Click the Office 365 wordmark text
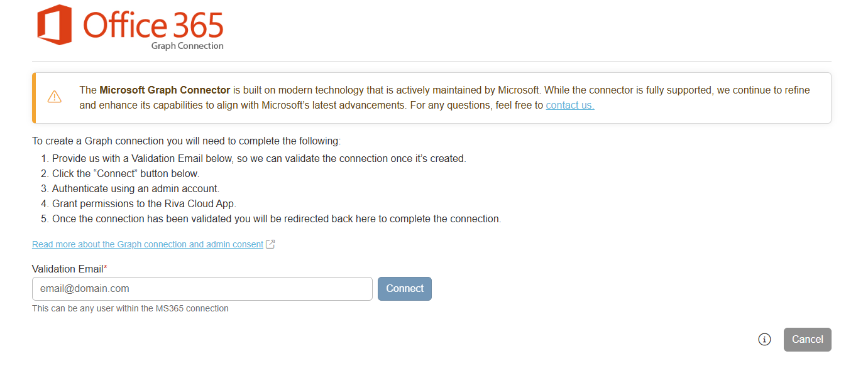Screen dimensions: 868x388 tap(153, 24)
